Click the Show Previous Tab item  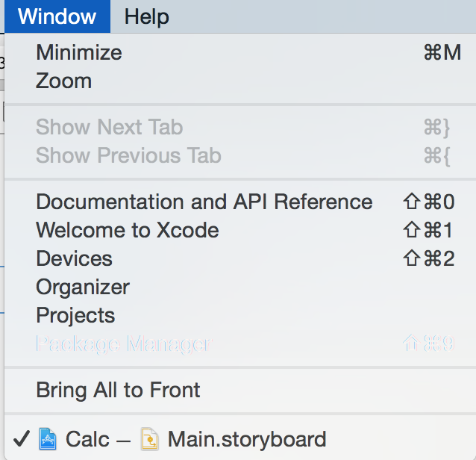(128, 155)
